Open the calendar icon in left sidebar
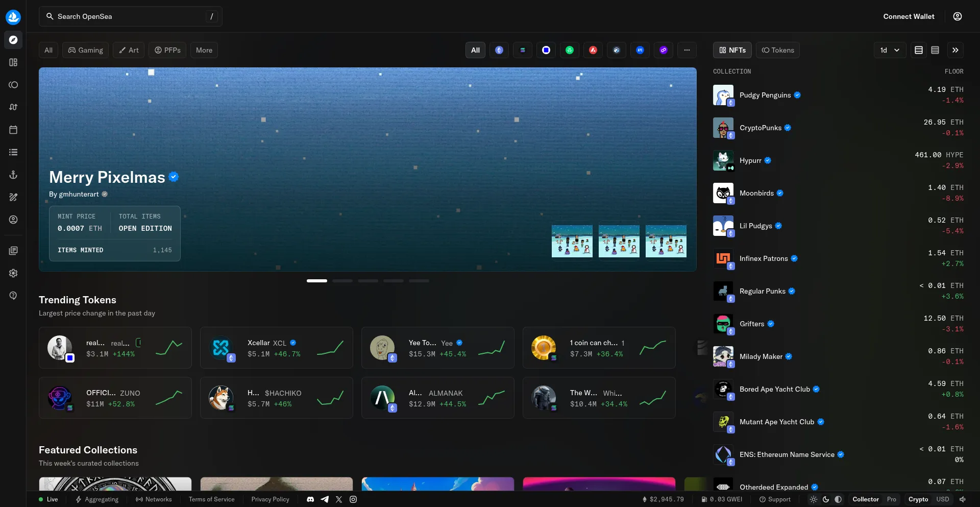 tap(13, 130)
